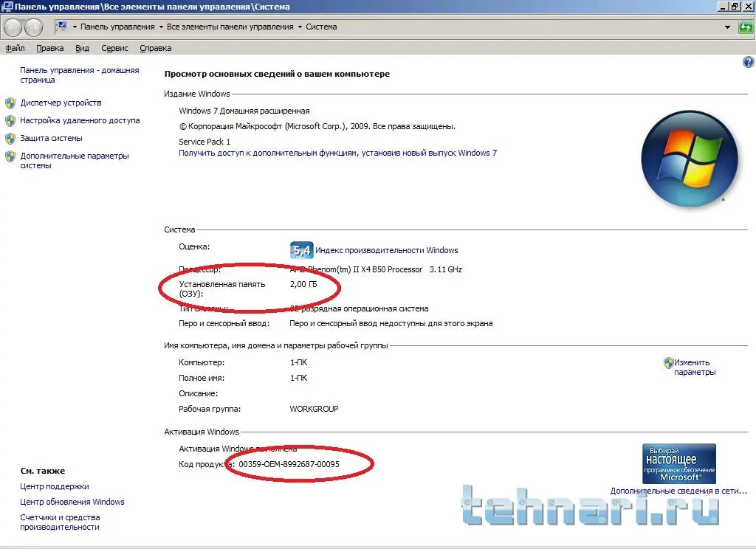Go to Все элементы панели управления breadcrumb
Image resolution: width=756 pixels, height=549 pixels.
point(230,27)
